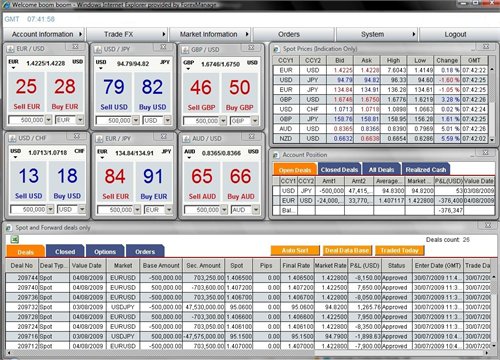500x360 pixels.
Task: Close the Spot Prices panel
Action: 486,46
